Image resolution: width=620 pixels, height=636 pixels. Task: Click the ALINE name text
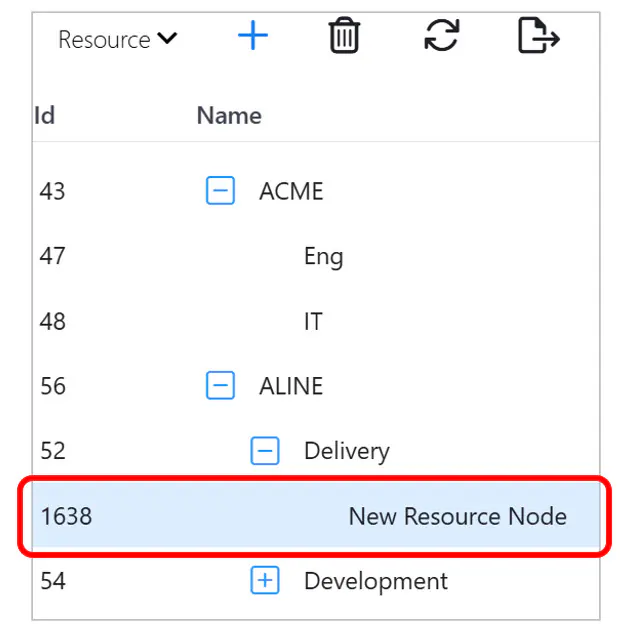tap(291, 386)
